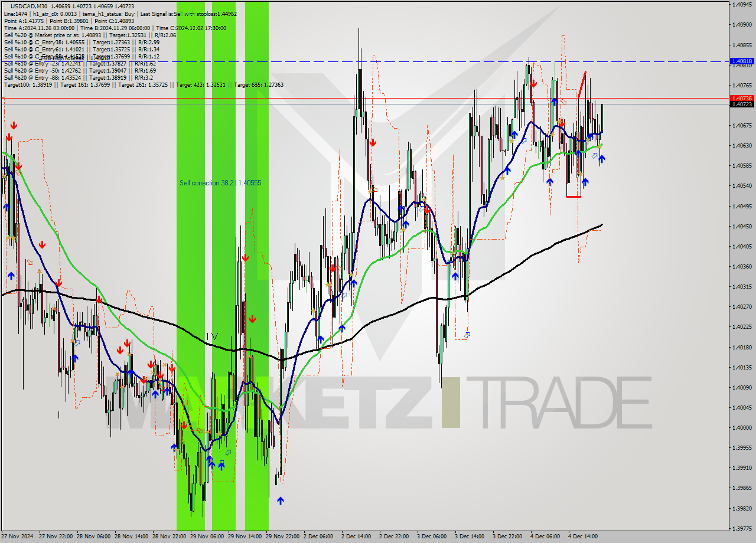Click the 'Sell %10 @ C_Entry61' line

82,49
